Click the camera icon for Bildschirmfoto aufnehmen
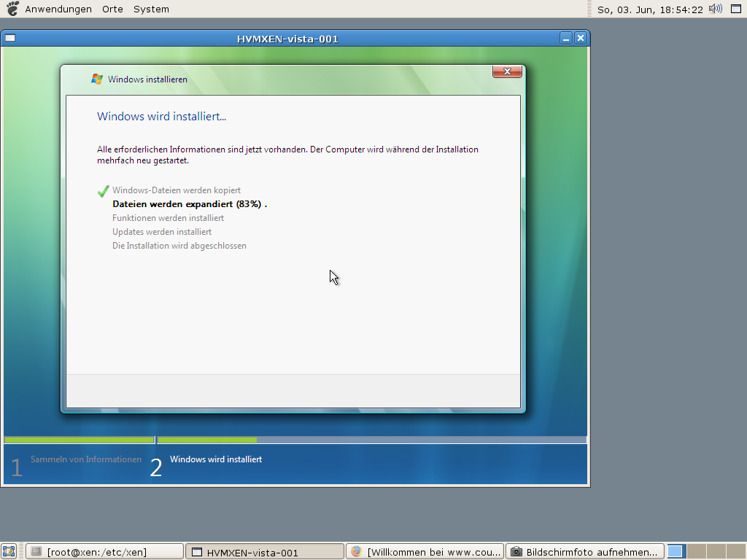This screenshot has width=747, height=560. [x=516, y=551]
